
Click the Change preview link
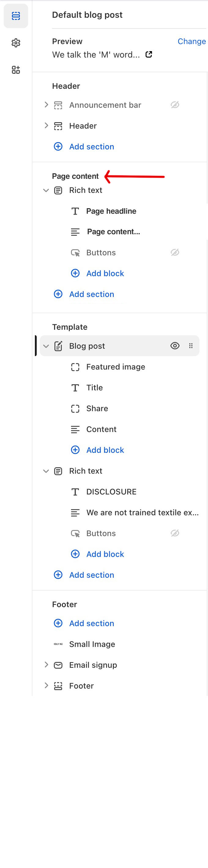[192, 41]
